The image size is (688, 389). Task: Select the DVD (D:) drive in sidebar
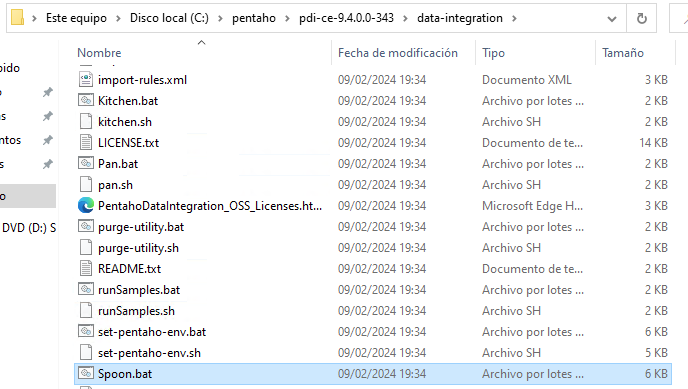(x=28, y=228)
